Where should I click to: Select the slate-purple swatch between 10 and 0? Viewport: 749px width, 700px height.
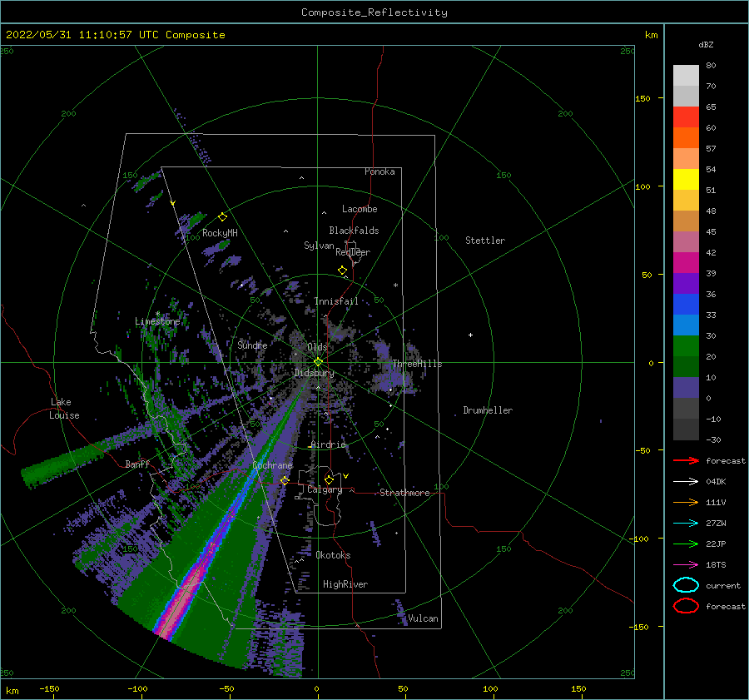coord(686,388)
